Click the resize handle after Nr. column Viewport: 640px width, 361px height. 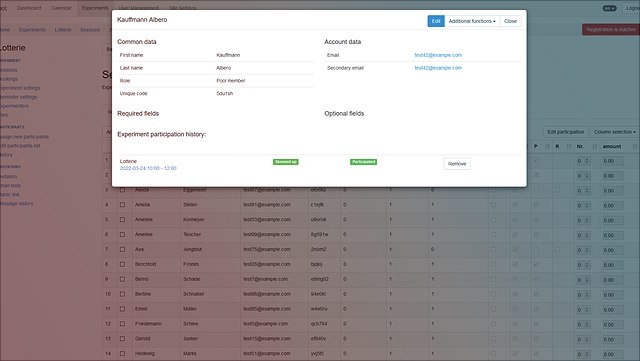[594, 146]
